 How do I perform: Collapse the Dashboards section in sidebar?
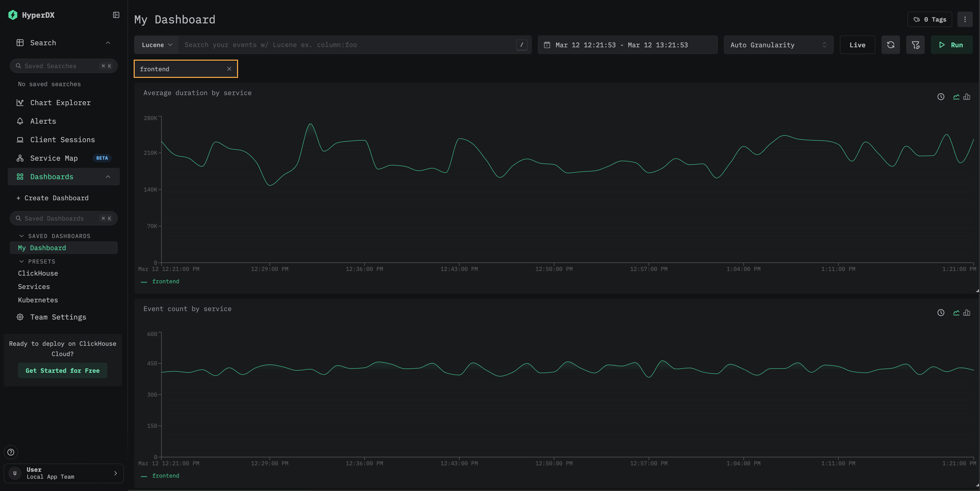108,176
